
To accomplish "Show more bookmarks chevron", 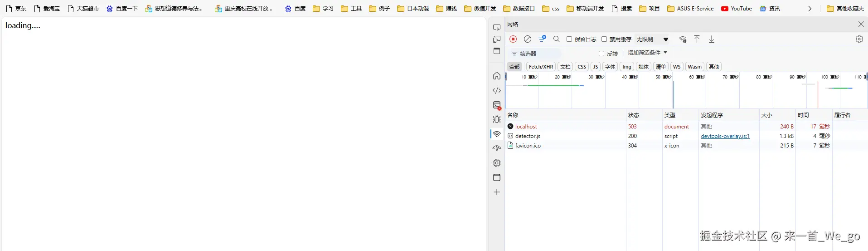I will click(x=810, y=9).
